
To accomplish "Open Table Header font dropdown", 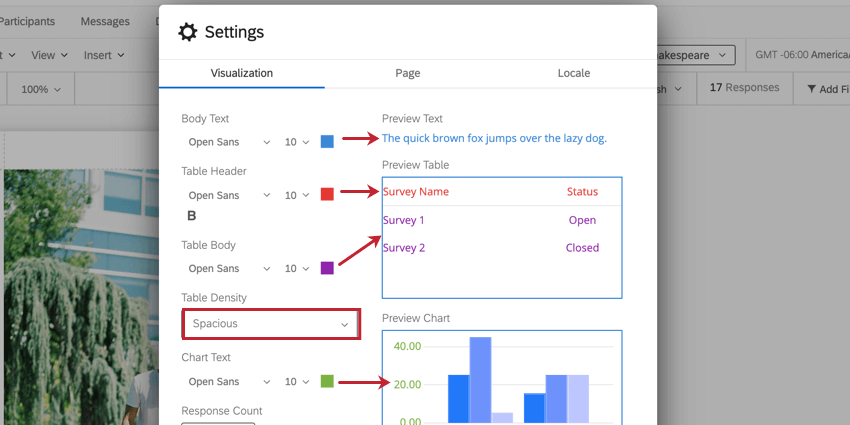I will [229, 195].
